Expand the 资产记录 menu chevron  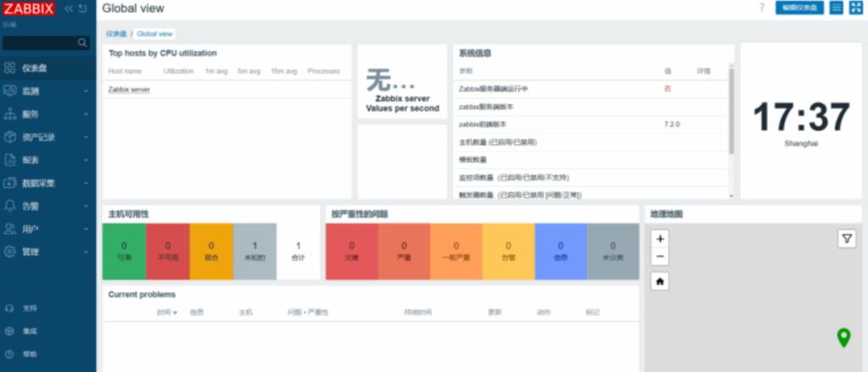pos(86,137)
